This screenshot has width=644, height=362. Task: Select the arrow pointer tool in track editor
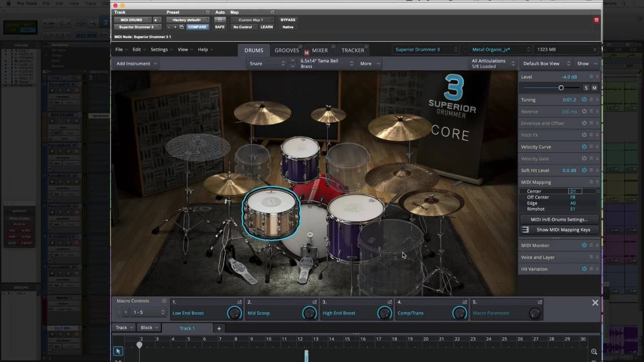click(x=118, y=351)
